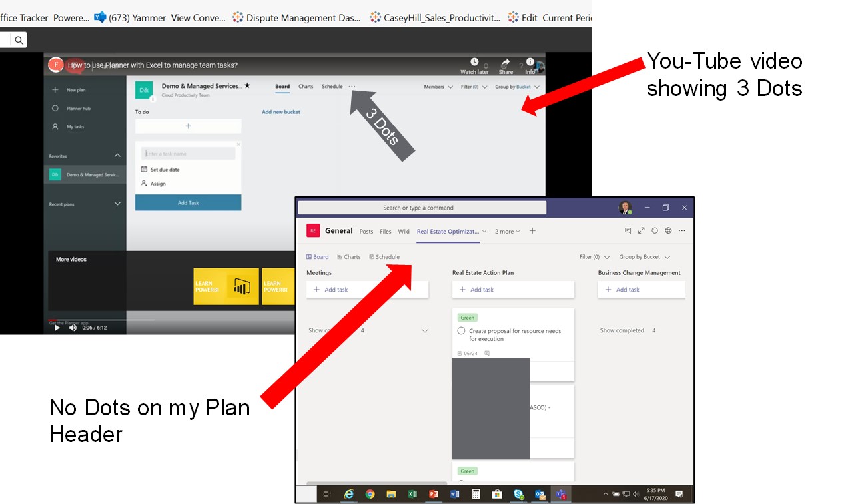
Task: Open the Members dropdown in Planner
Action: pos(438,87)
